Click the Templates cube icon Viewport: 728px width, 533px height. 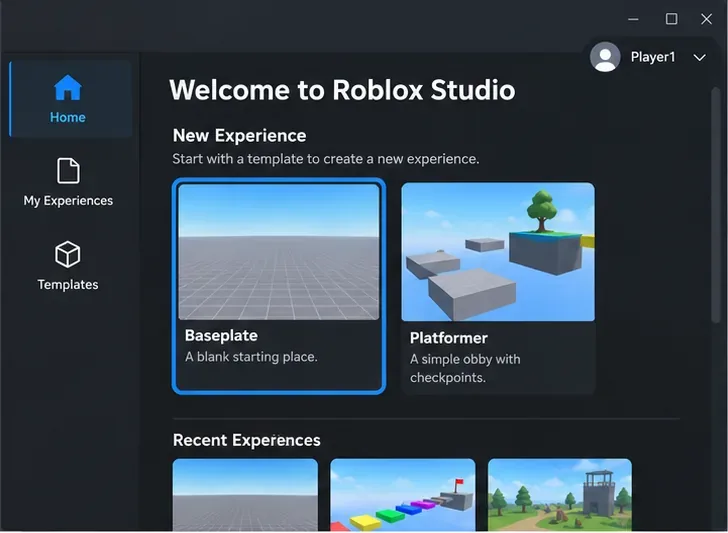pyautogui.click(x=68, y=254)
